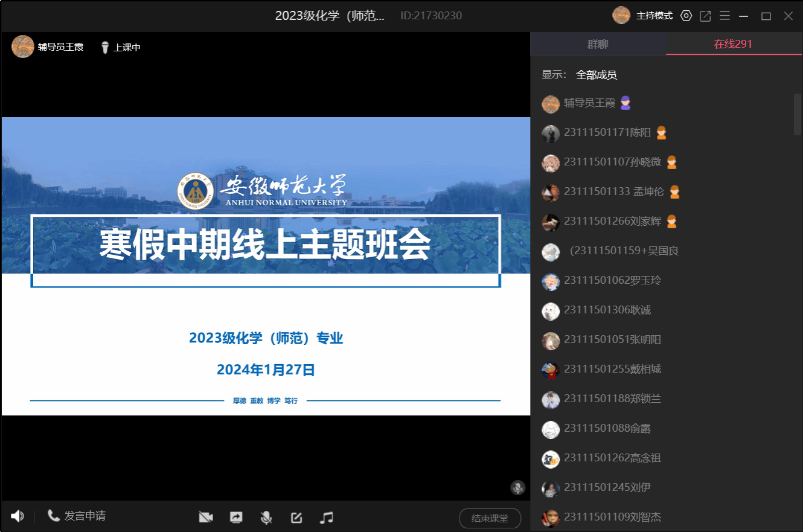Switch to the 群聊 tab
This screenshot has width=803, height=532.
click(598, 44)
